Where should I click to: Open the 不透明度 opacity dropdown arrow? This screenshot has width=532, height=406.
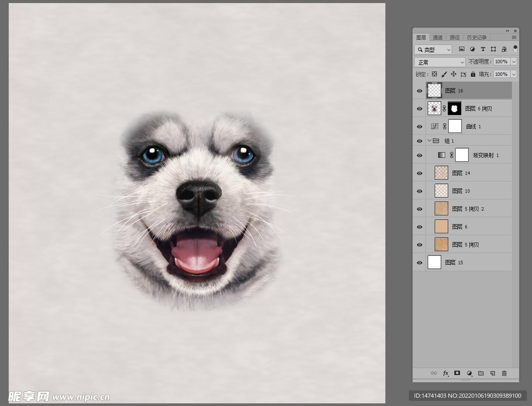(x=514, y=62)
